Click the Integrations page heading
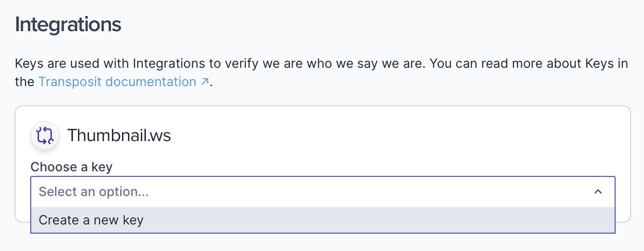644x251 pixels. pyautogui.click(x=68, y=25)
